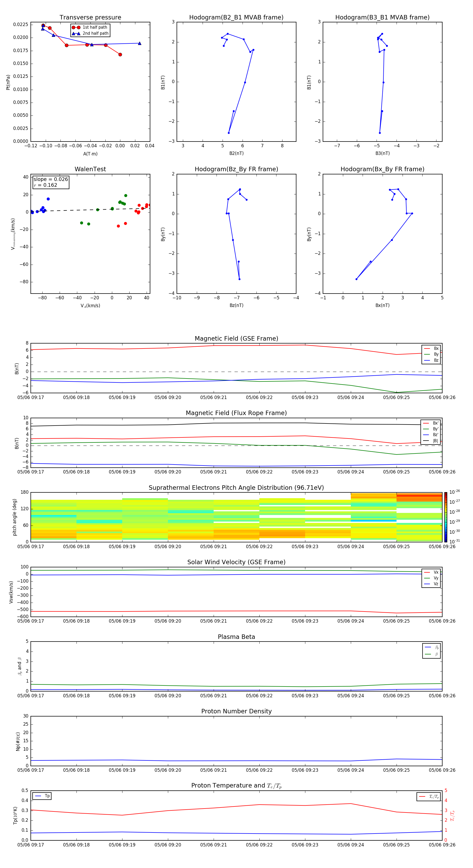Click the |B| legend entry in Flux Rope plot
Image resolution: width=473 pixels, height=868 pixels.
tap(431, 441)
